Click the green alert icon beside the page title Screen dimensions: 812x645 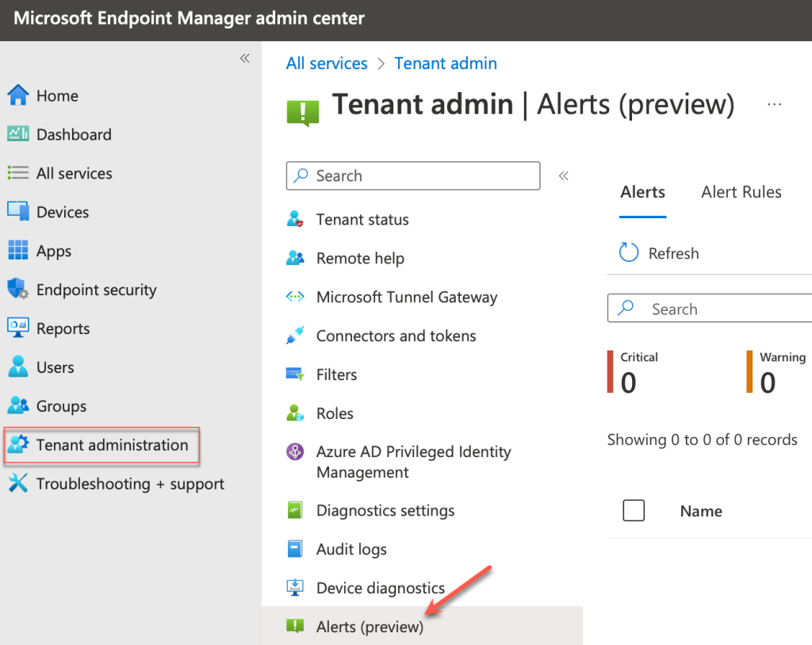pos(303,113)
